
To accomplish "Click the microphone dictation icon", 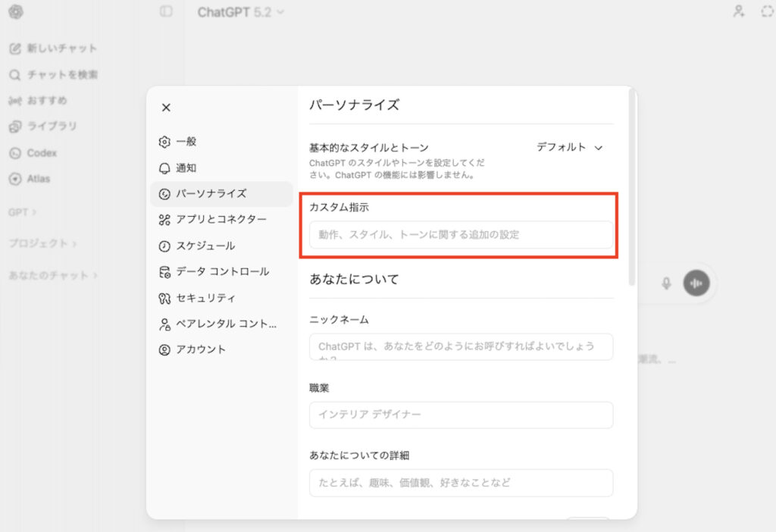I will [x=666, y=283].
